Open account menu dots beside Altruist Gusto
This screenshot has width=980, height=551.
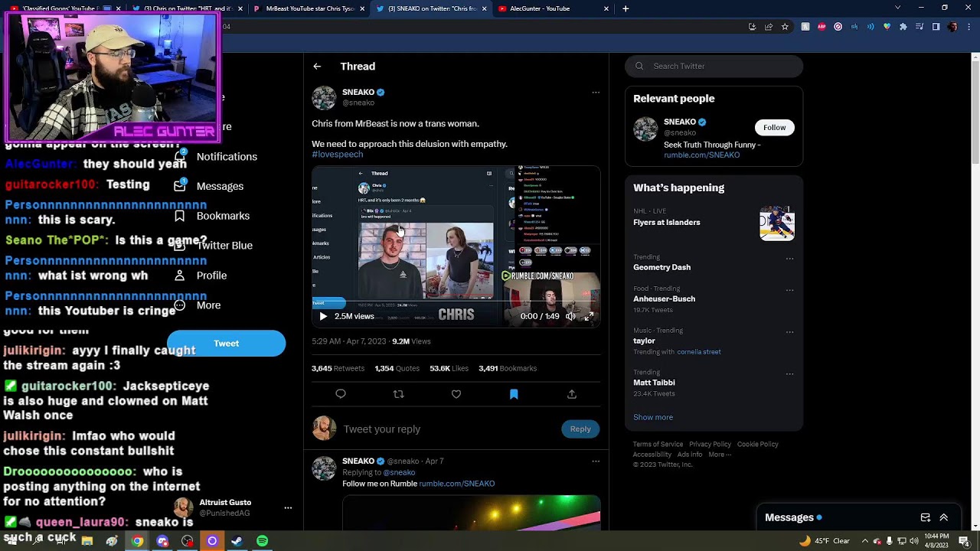coord(288,508)
